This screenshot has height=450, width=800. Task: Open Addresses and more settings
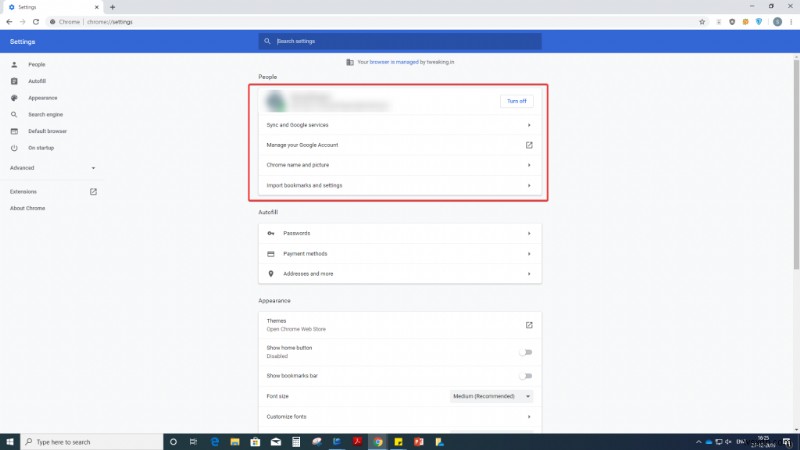pyautogui.click(x=400, y=274)
